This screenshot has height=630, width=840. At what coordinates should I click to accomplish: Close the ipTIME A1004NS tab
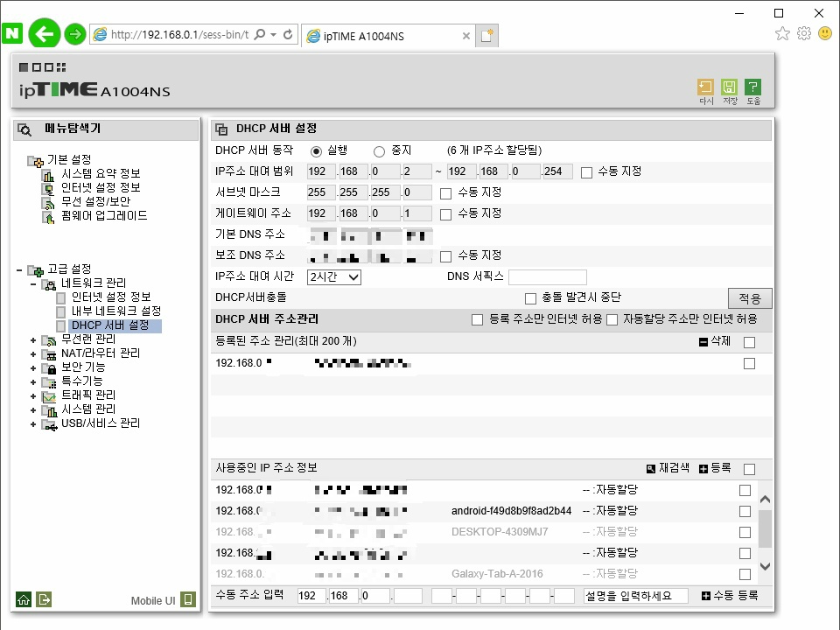pyautogui.click(x=466, y=36)
